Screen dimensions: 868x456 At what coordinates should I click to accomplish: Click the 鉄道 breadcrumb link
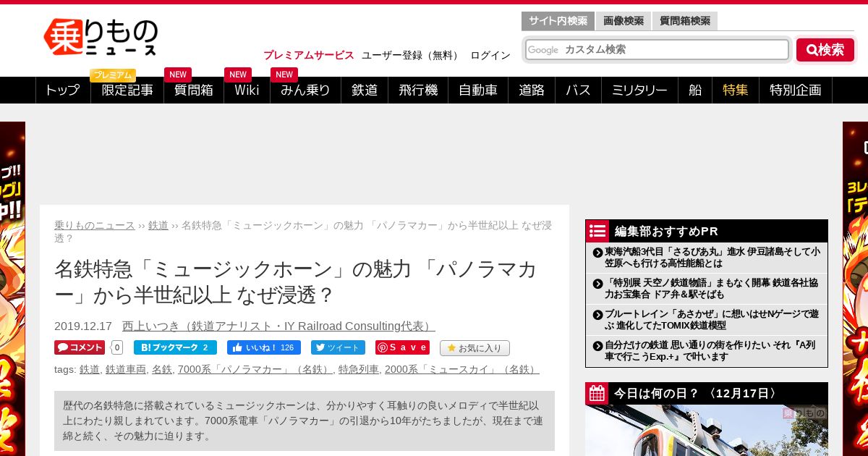tap(158, 225)
